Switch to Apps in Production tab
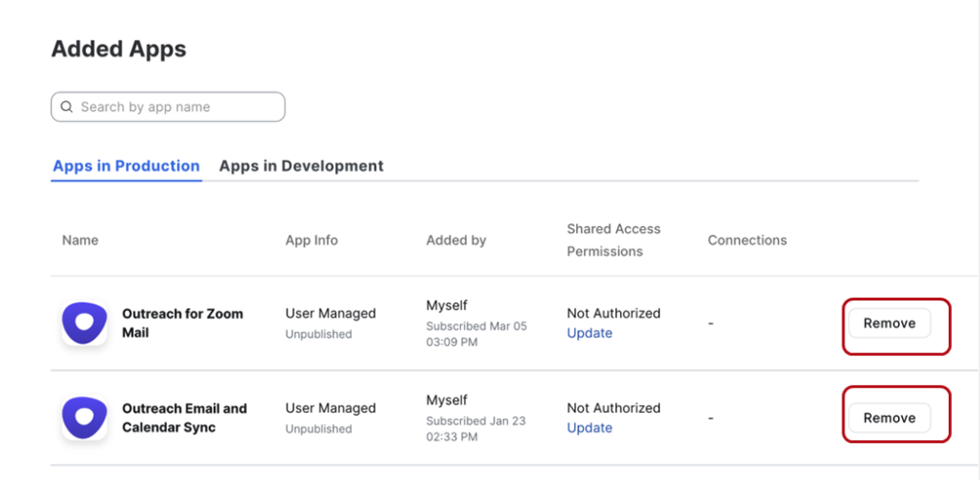980x480 pixels. (126, 166)
